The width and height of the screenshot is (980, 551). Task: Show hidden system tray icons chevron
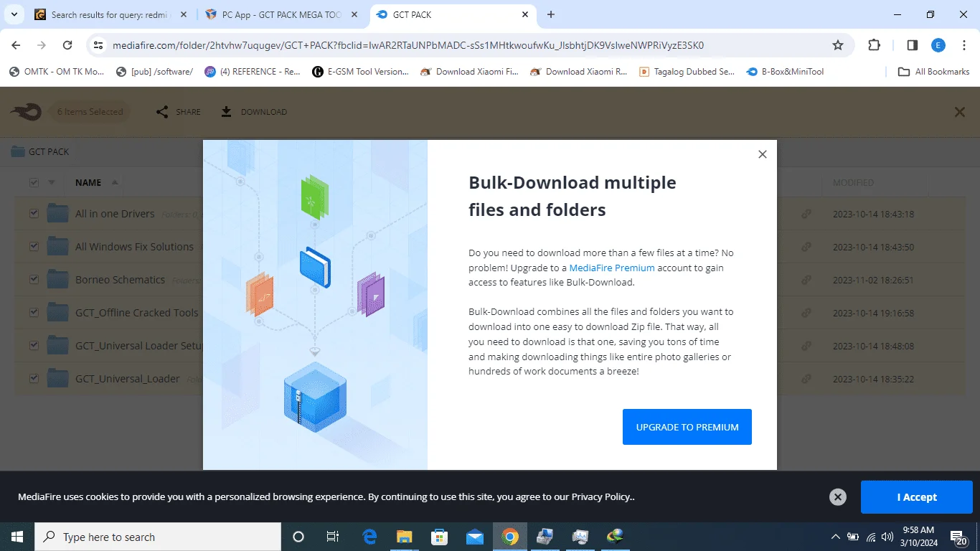click(x=835, y=537)
